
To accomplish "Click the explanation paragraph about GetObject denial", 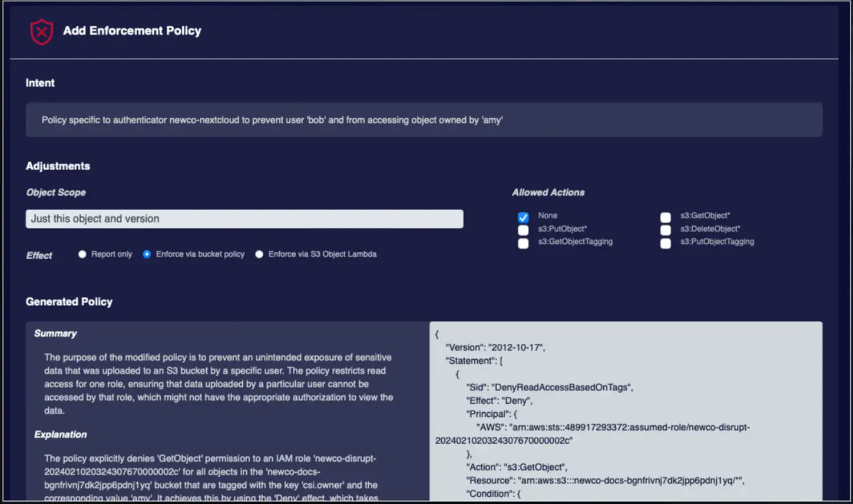I will (x=211, y=478).
